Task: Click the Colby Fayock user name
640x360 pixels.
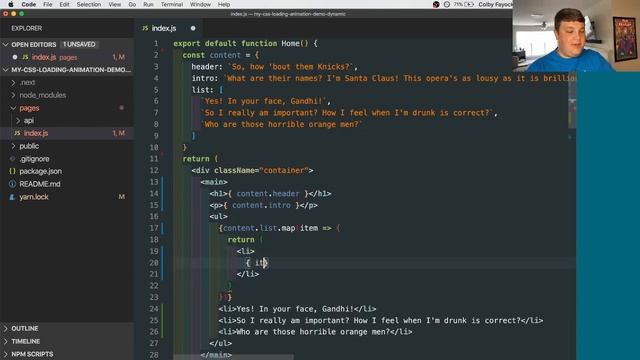Action: click(x=495, y=4)
